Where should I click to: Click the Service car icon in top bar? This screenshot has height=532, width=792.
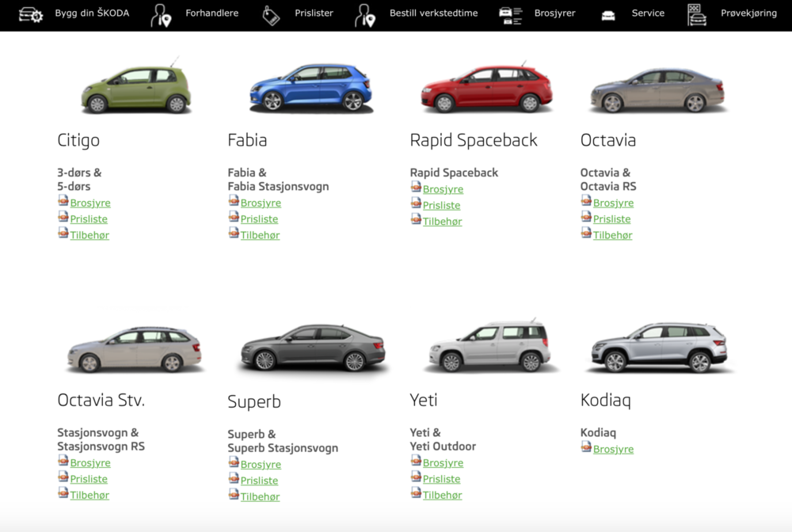point(608,15)
